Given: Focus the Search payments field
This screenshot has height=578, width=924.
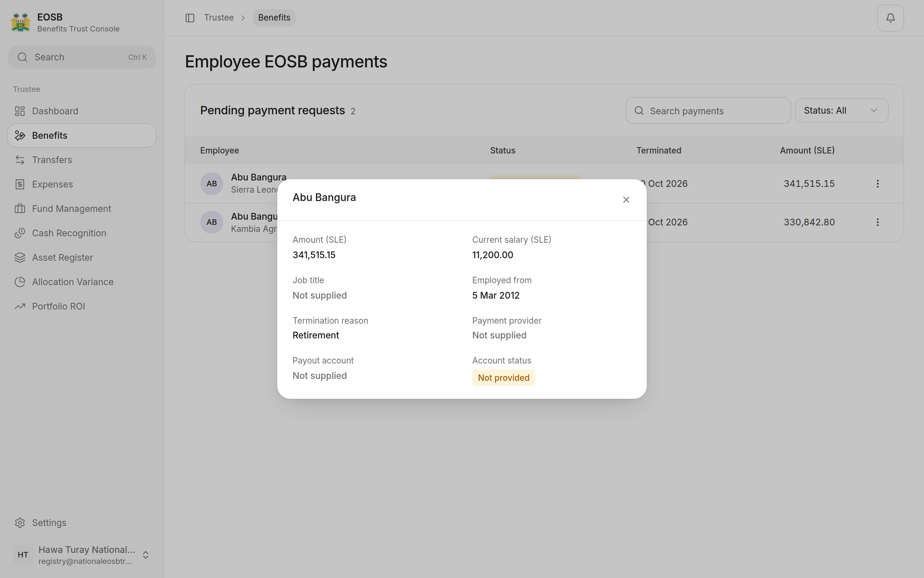Looking at the screenshot, I should click(708, 111).
